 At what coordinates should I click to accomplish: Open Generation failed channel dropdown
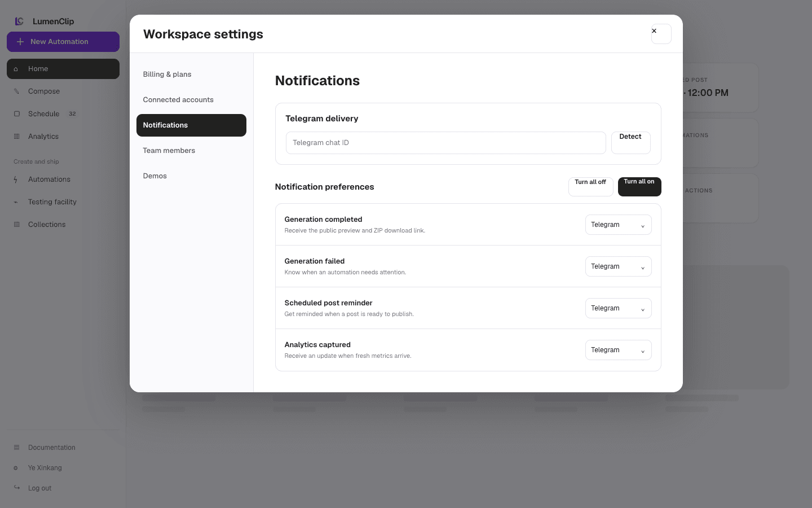coord(618,266)
